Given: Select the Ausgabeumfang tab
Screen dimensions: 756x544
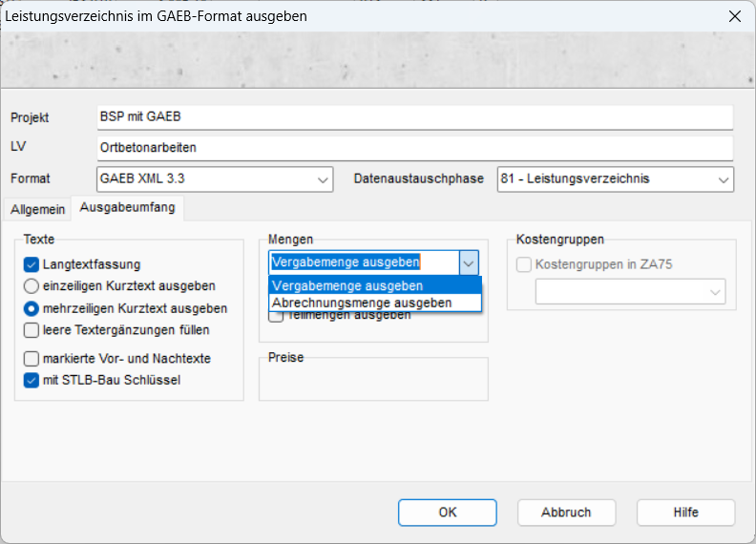Looking at the screenshot, I should (x=127, y=207).
